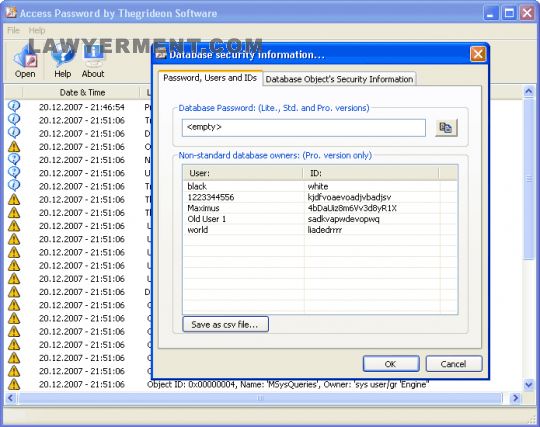
Task: Click the vertical scrollbar thumb in the log
Action: [x=529, y=179]
